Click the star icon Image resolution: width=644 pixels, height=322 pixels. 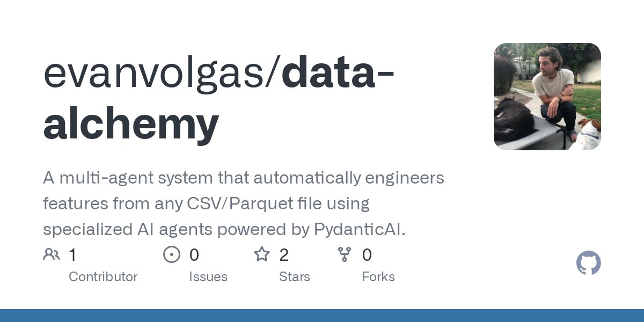(x=262, y=254)
